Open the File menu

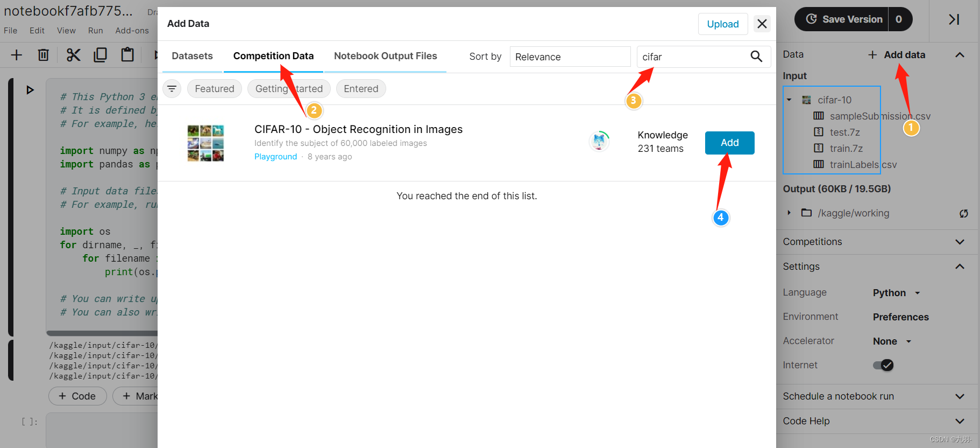pyautogui.click(x=11, y=31)
